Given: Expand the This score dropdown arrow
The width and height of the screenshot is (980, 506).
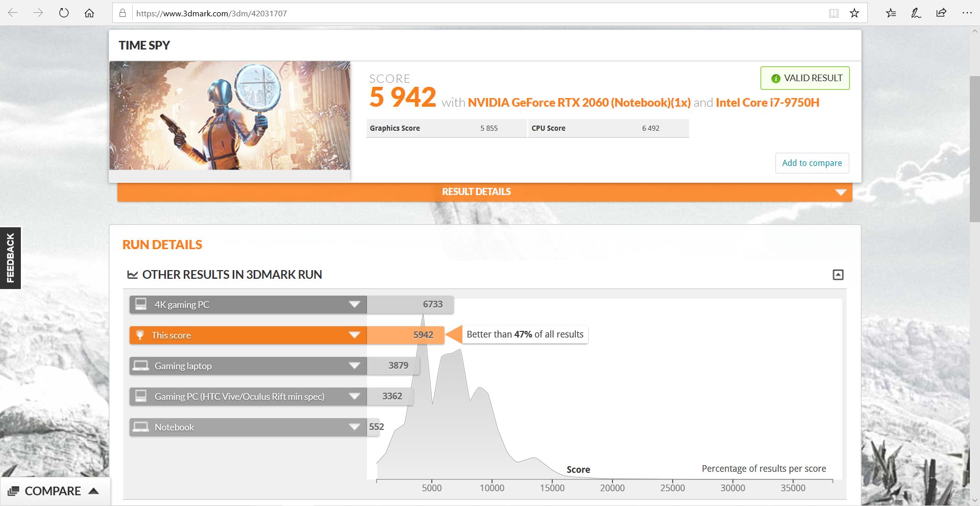Looking at the screenshot, I should [x=354, y=335].
